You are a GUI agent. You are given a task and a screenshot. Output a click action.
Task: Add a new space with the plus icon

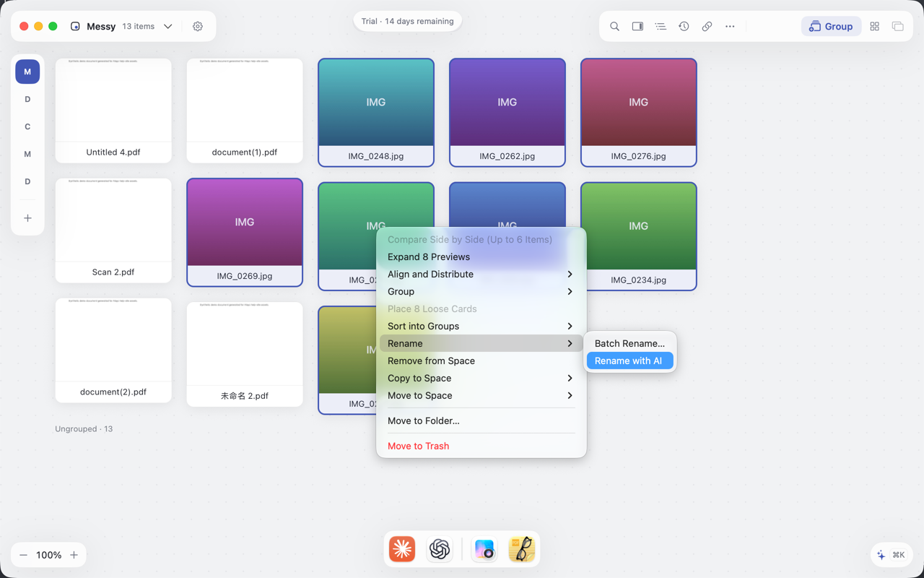pos(27,217)
